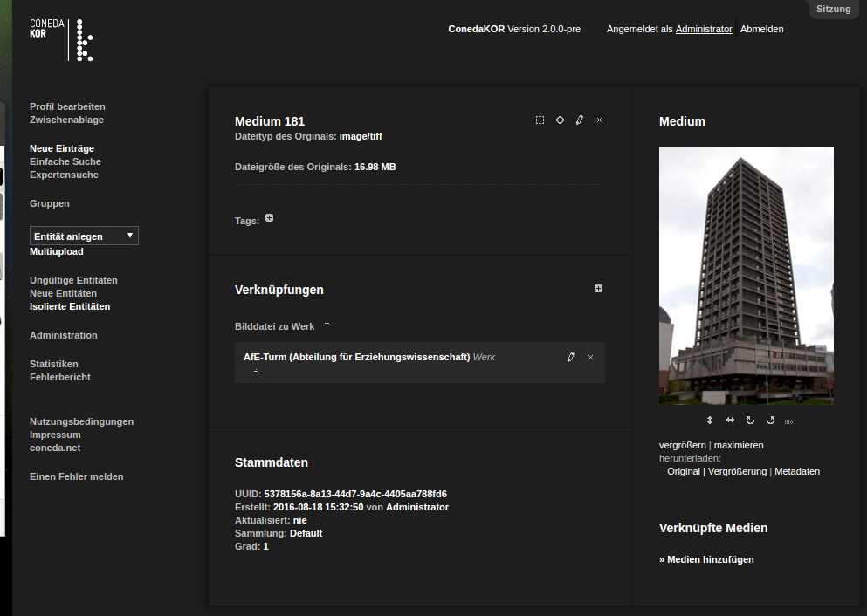Viewport: 867px width, 616px height.
Task: Open the 'Entität anlegen' dropdown
Action: [x=84, y=236]
